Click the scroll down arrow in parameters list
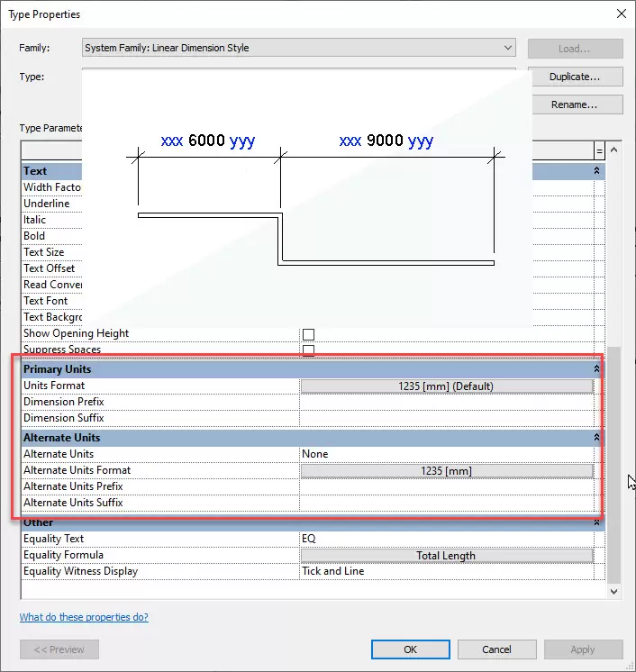Screen dimensions: 636x672 (614, 591)
